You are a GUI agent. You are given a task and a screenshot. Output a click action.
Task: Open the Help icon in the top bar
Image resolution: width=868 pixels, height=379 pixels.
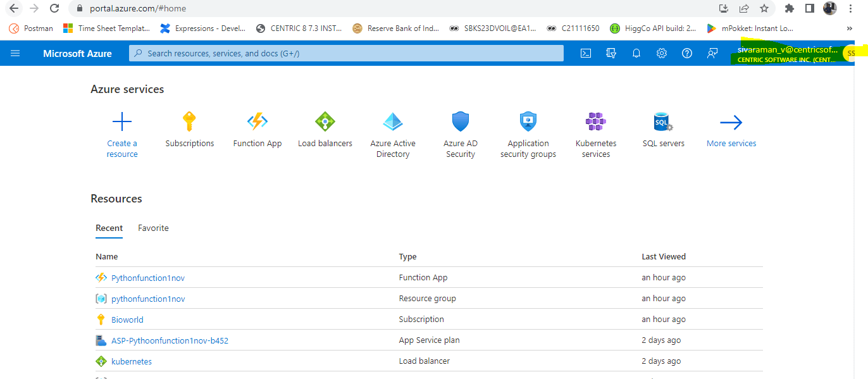686,53
